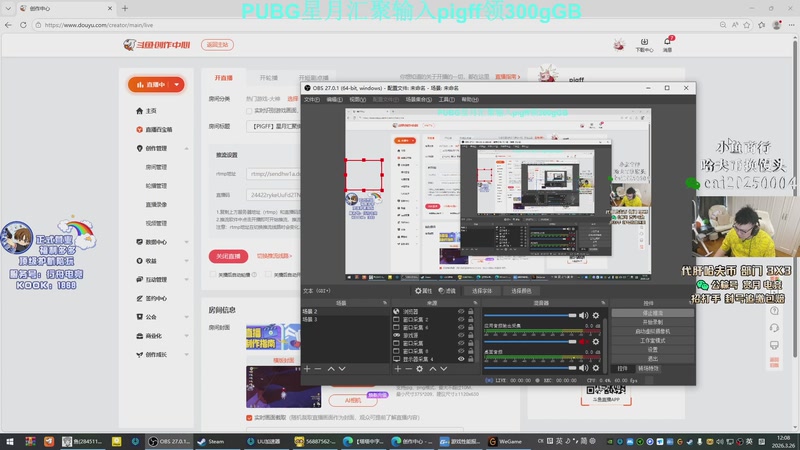Expand 商业化 sidebar section
This screenshot has height=450, width=800.
pyautogui.click(x=186, y=336)
